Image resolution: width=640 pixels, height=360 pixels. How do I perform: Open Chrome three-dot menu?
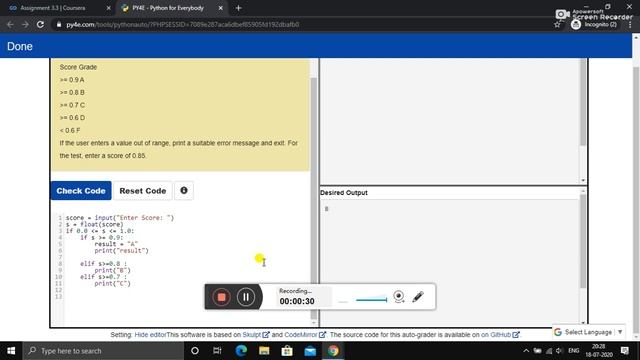click(x=630, y=24)
